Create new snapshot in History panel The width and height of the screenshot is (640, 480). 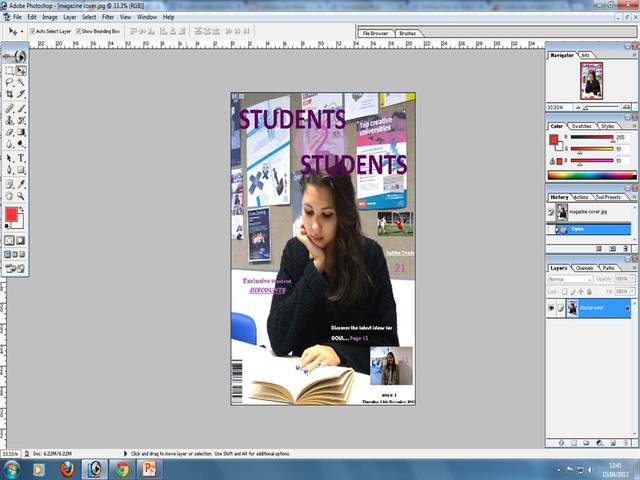coord(613,249)
